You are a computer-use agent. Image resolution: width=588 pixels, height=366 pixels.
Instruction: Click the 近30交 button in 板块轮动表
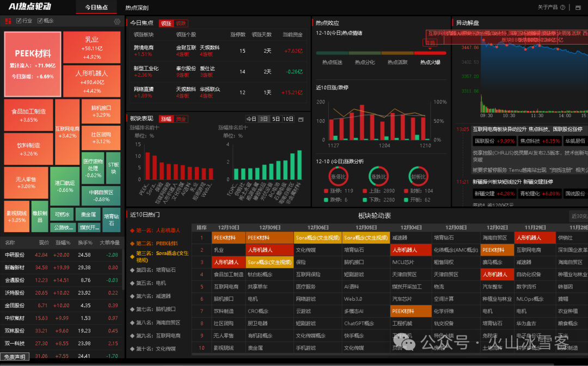(579, 216)
